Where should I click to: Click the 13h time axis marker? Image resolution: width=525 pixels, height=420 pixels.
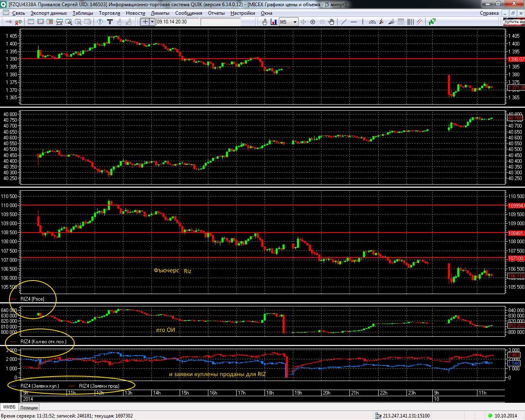[x=128, y=393]
